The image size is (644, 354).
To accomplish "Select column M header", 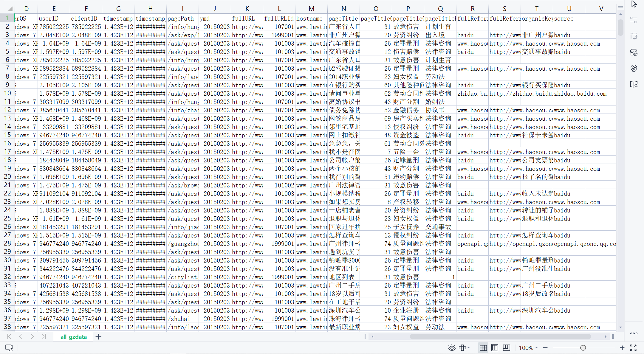I will tap(311, 9).
